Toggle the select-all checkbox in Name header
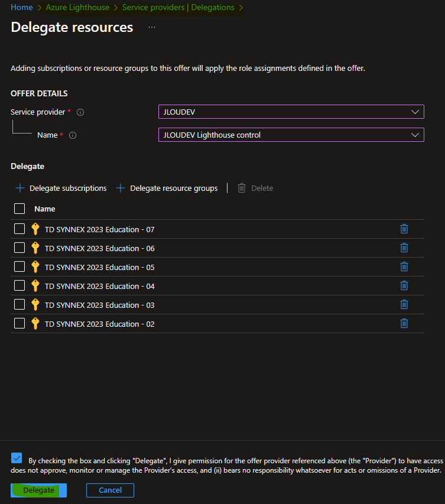The image size is (445, 504). (20, 209)
